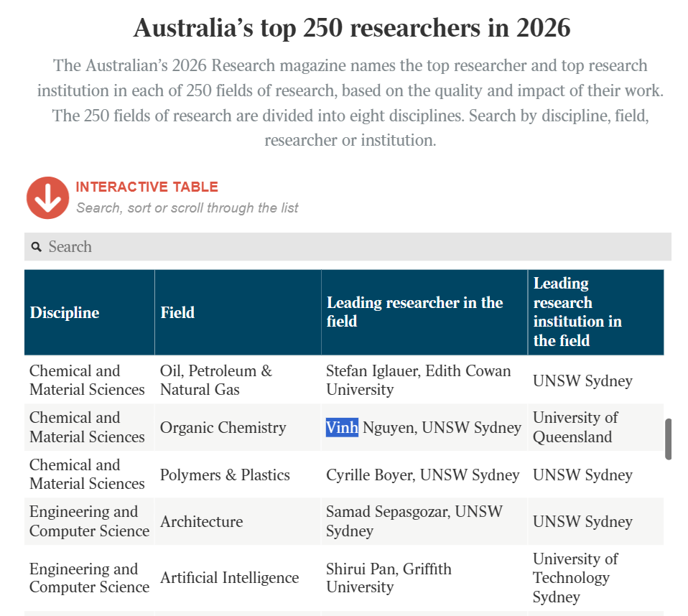Click Stefan Iglauer, Edith Cowan University cell
The width and height of the screenshot is (688, 616).
click(x=418, y=381)
